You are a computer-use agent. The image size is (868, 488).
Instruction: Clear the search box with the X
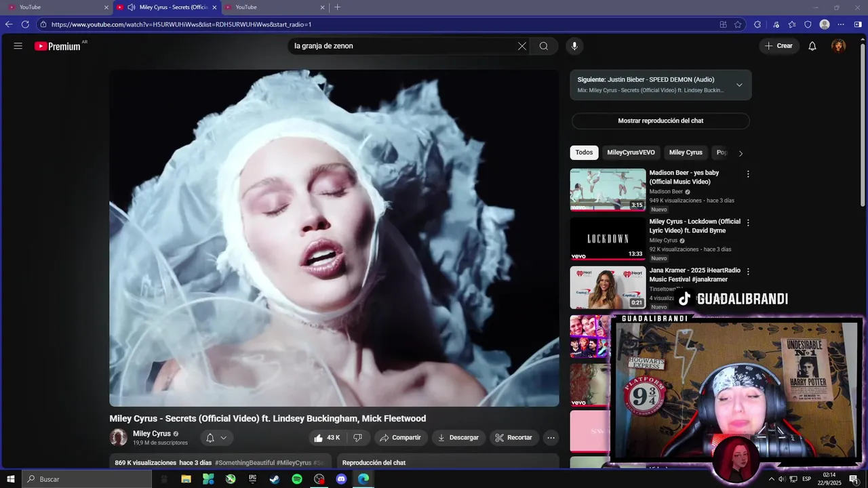522,46
